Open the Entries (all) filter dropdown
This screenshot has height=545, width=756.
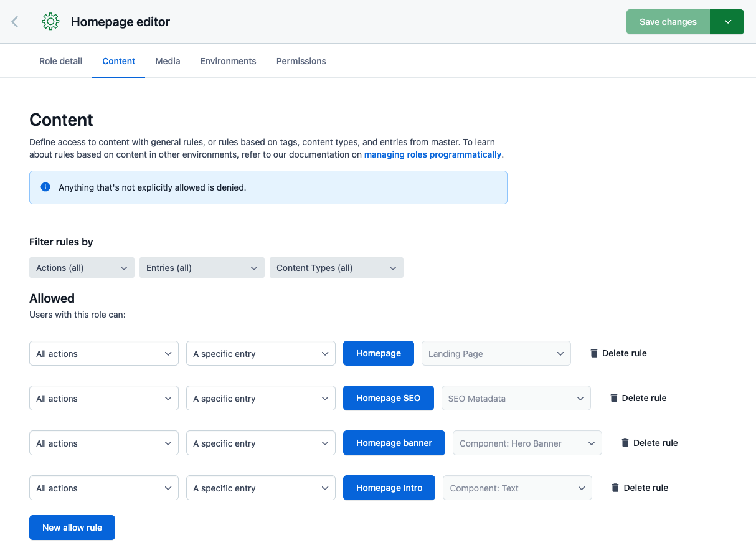click(x=201, y=267)
